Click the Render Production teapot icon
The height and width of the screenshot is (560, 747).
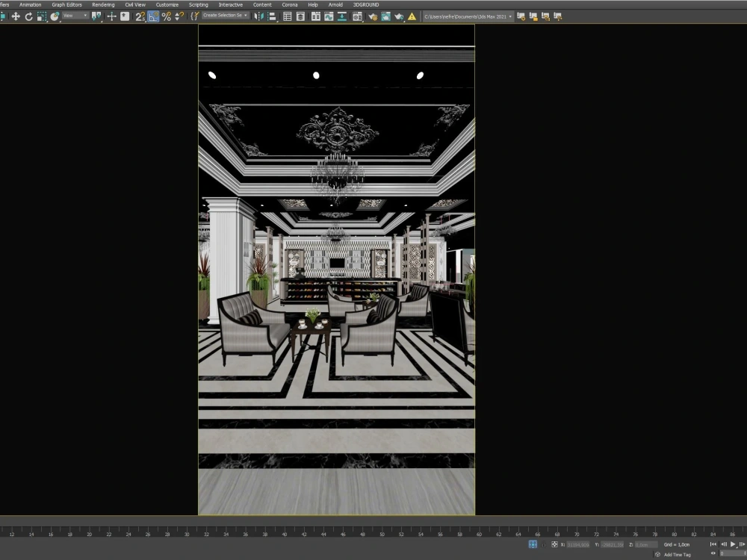pos(399,16)
